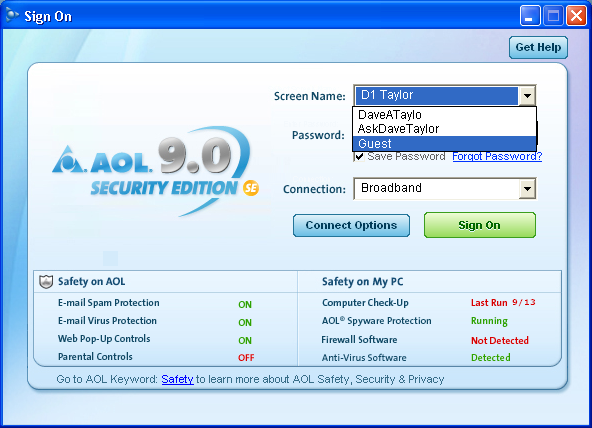Click the Broadband connection combo box

[445, 188]
